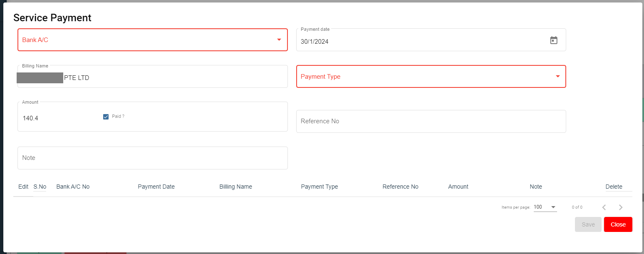The height and width of the screenshot is (254, 644).
Task: Uncheck the Paid? checkbox
Action: pos(106,117)
